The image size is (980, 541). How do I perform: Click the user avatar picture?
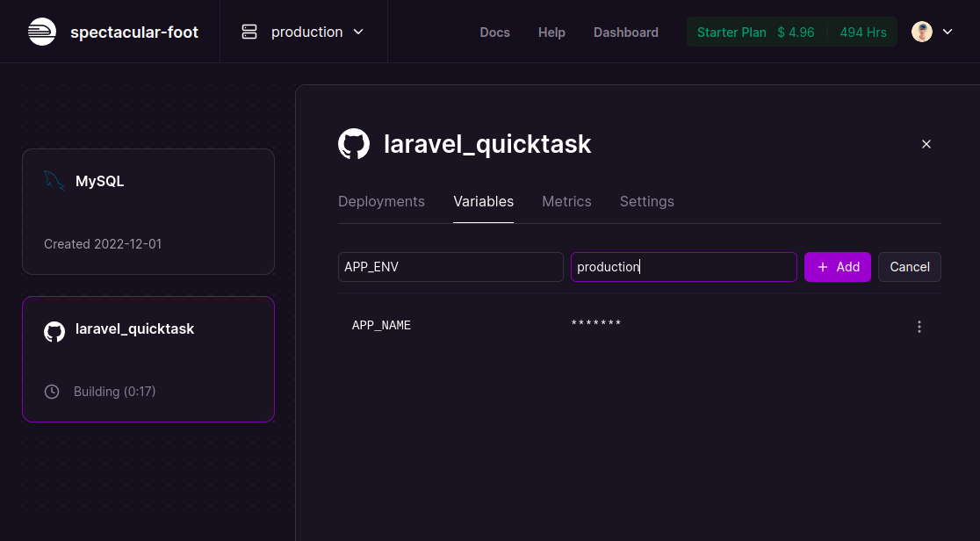coord(921,31)
